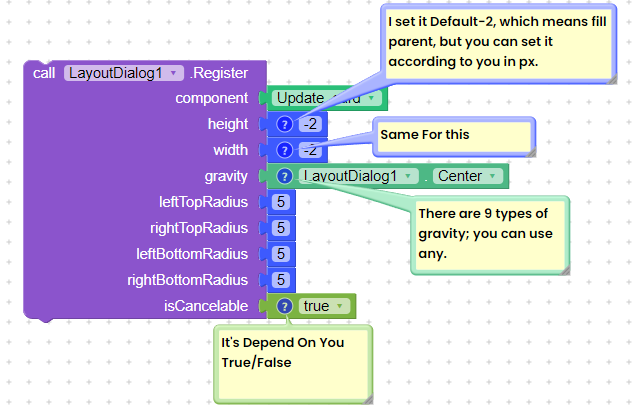Image resolution: width=644 pixels, height=407 pixels.
Task: Open the true boolean dropdown
Action: coord(324,306)
